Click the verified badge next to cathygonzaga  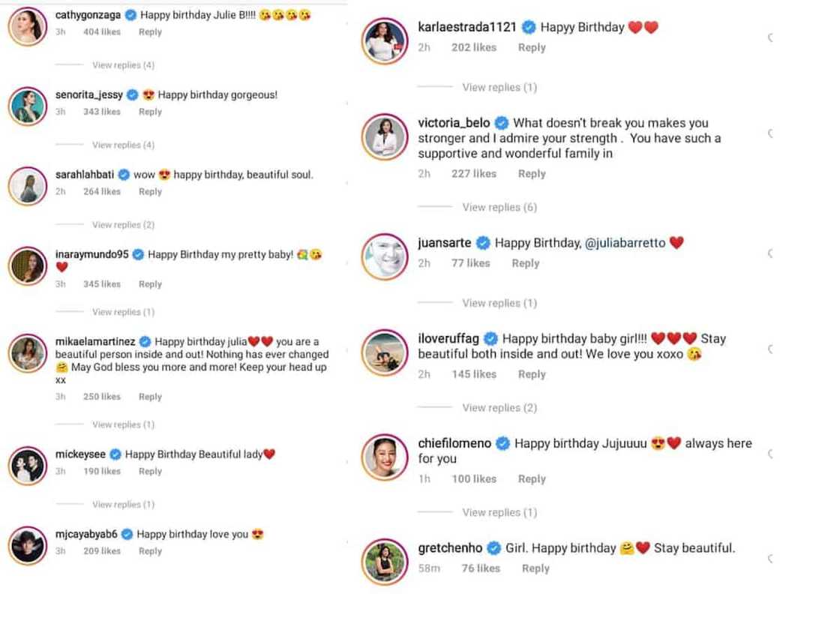coord(132,15)
